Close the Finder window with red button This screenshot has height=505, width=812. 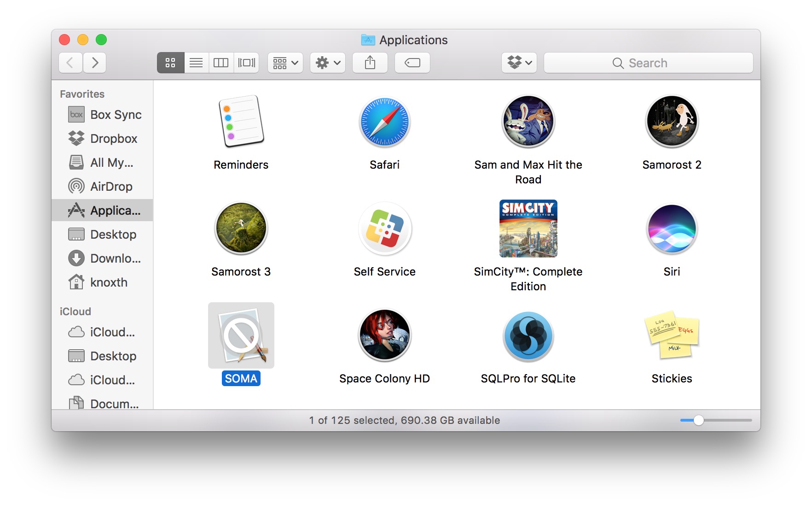pyautogui.click(x=64, y=40)
